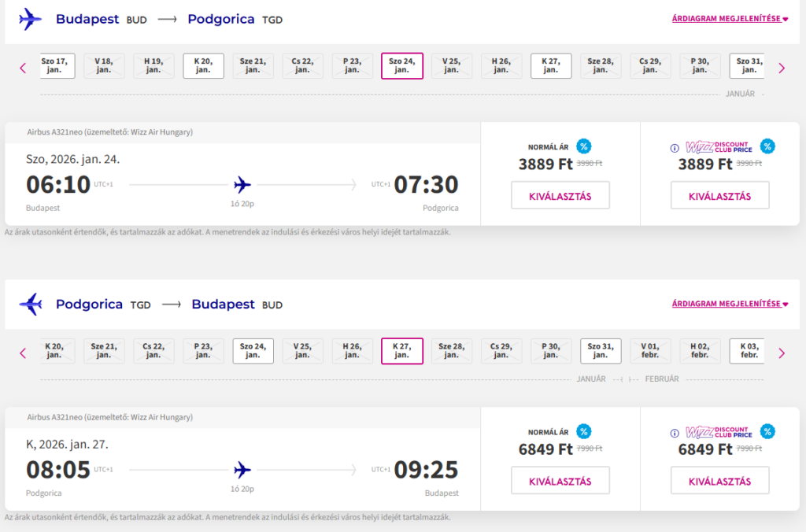Click percent badge on outbound Wizz Discount Club price
This screenshot has width=806, height=532.
click(x=767, y=146)
